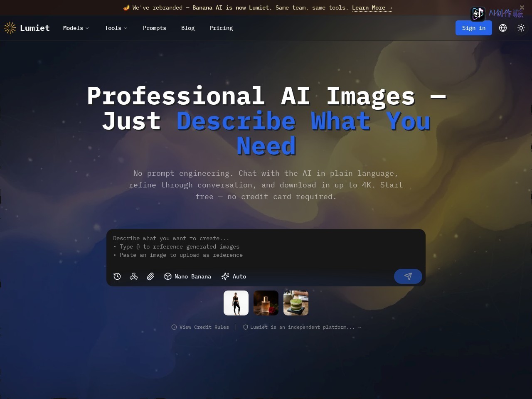Expand the Tools dropdown menu
This screenshot has width=532, height=399.
(x=116, y=28)
